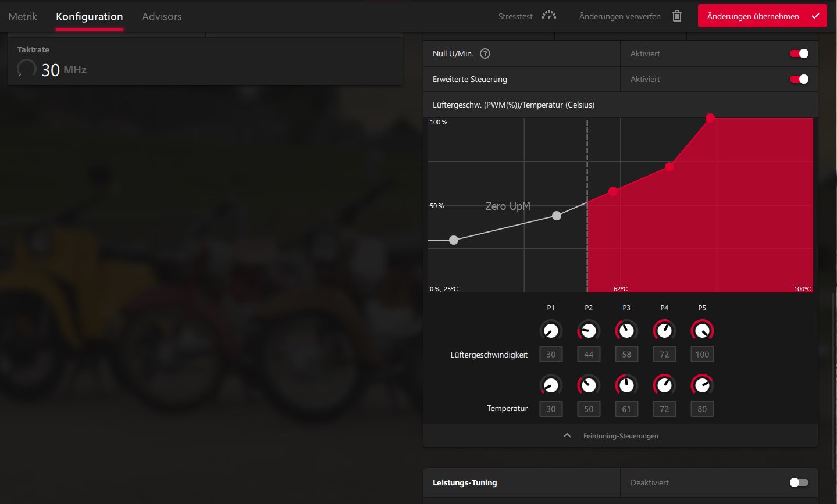The width and height of the screenshot is (837, 504).
Task: Click the Stresstest button
Action: tap(527, 16)
